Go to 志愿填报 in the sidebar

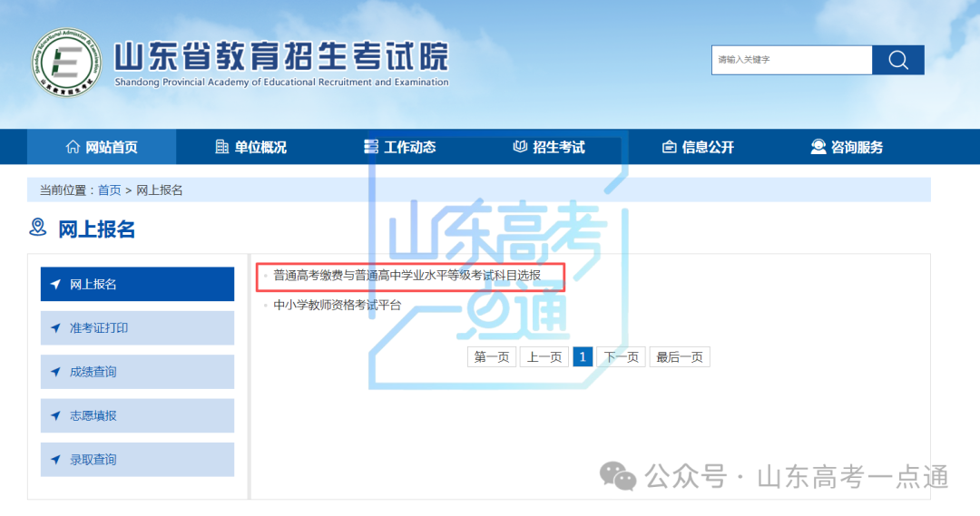click(x=137, y=415)
